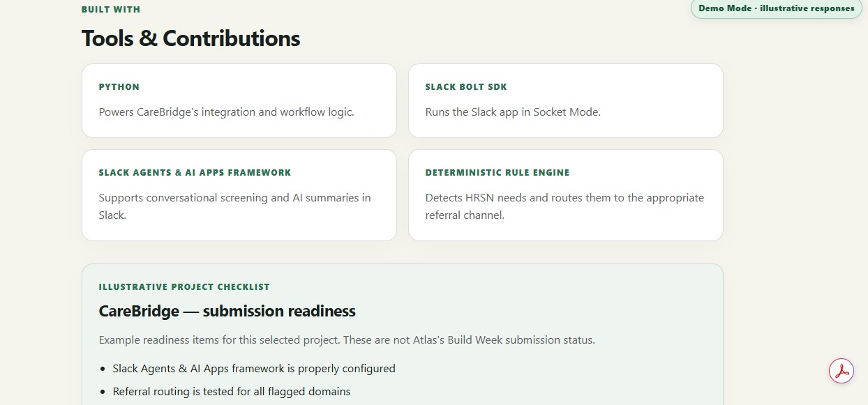Select the PYTHON card title
Viewport: 868px width, 405px height.
click(x=119, y=87)
